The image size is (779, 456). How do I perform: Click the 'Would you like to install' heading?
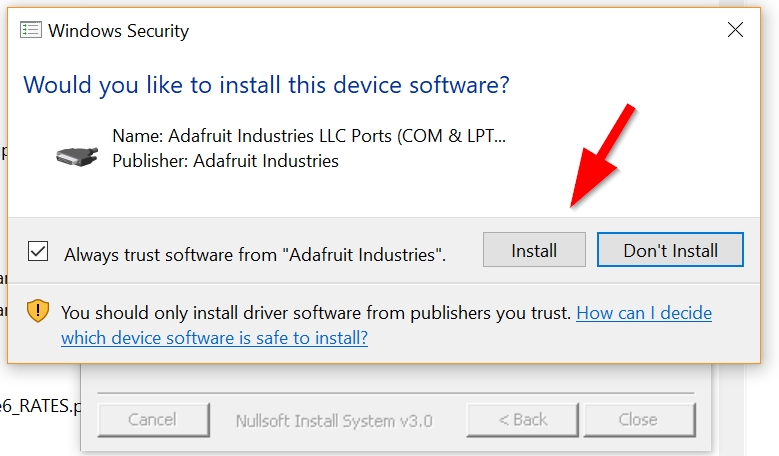[x=266, y=84]
